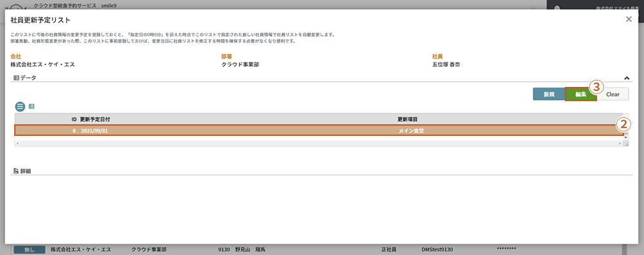
Task: Click the 詳細 section header
Action: point(26,171)
